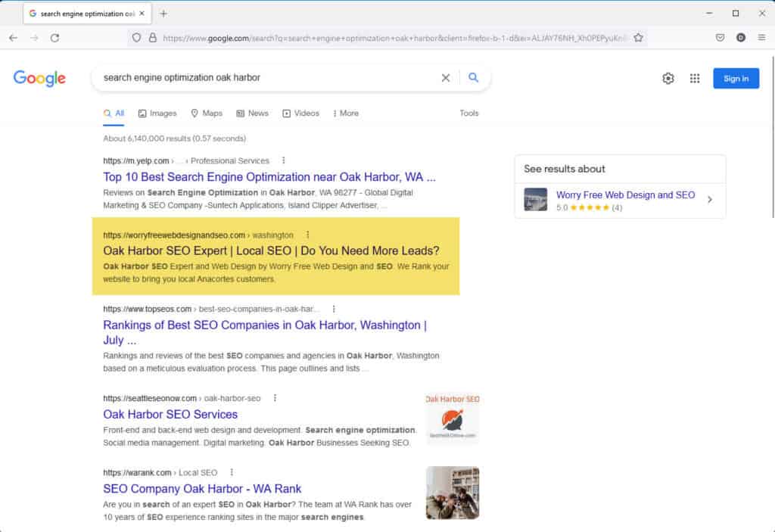Screen dimensions: 775x532
Task: Open Rankings of Best SEO Companies result
Action: click(265, 332)
